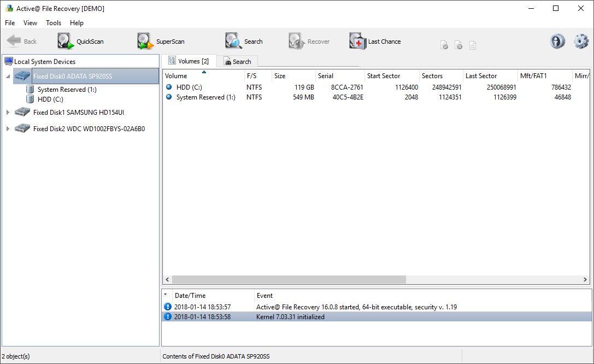Sort by the Mft/FAT1 column header

(545, 76)
